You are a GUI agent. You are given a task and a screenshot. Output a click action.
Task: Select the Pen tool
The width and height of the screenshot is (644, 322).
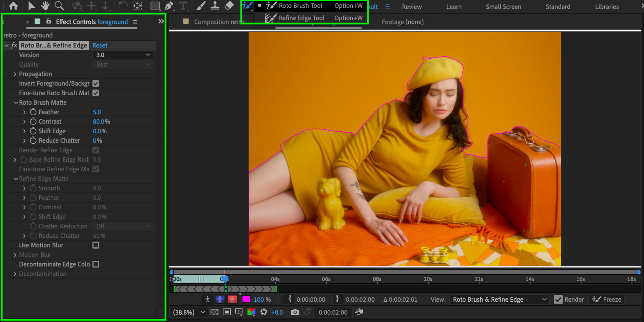(x=169, y=6)
